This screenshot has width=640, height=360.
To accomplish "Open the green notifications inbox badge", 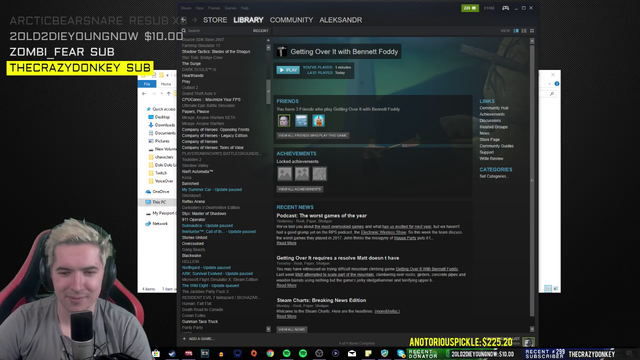I will [470, 8].
